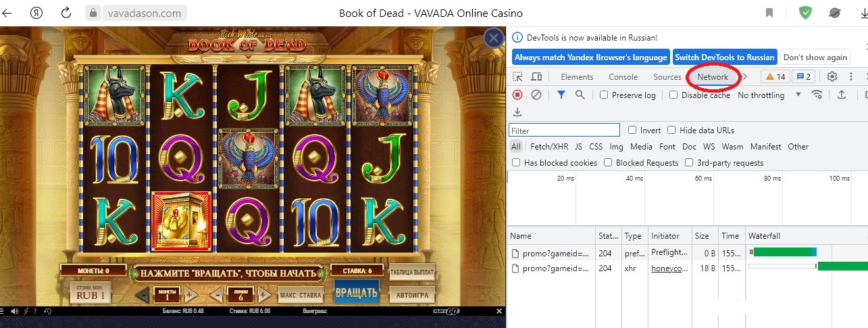Open network conditions Wi-Fi icon
The width and height of the screenshot is (868, 328).
click(817, 95)
